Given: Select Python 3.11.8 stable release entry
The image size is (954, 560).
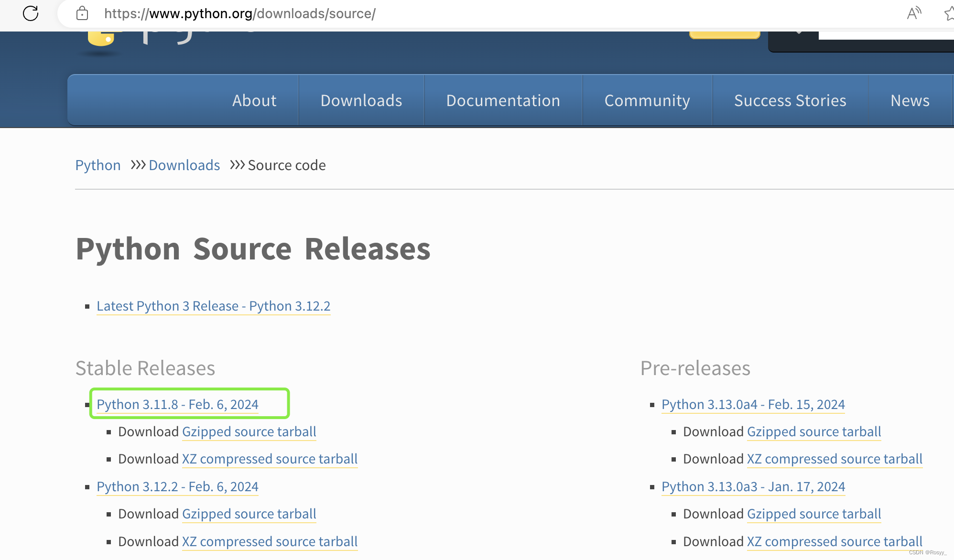Looking at the screenshot, I should tap(177, 403).
